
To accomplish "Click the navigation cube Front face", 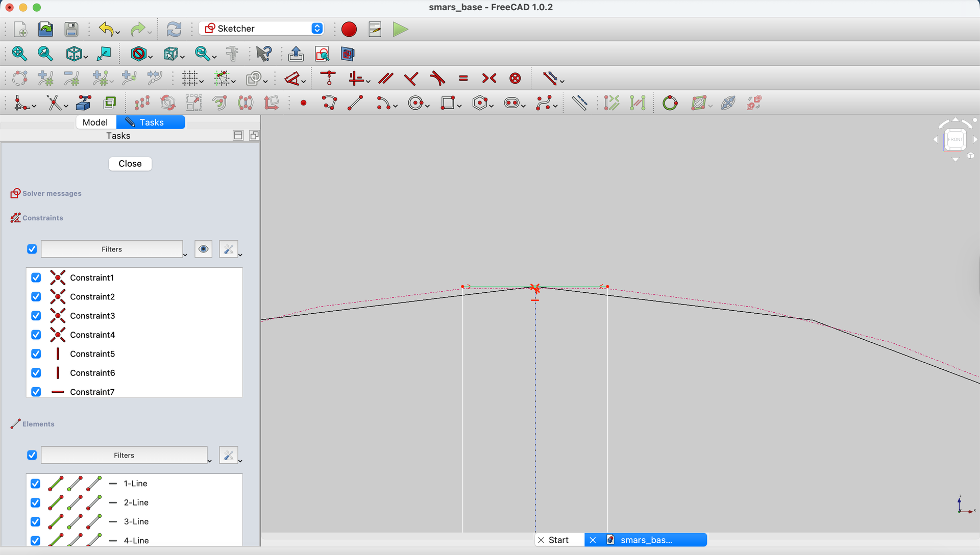I will [955, 139].
